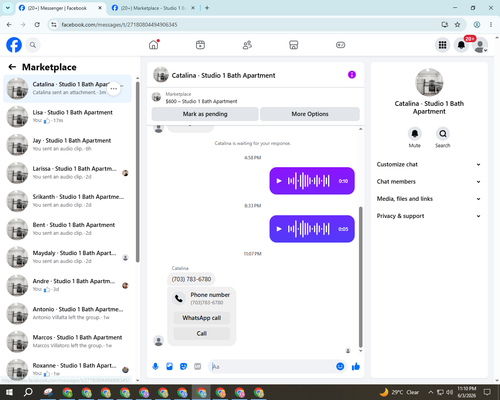Go back from Marketplace chats list
Viewport: 500px width, 400px height.
coord(12,67)
